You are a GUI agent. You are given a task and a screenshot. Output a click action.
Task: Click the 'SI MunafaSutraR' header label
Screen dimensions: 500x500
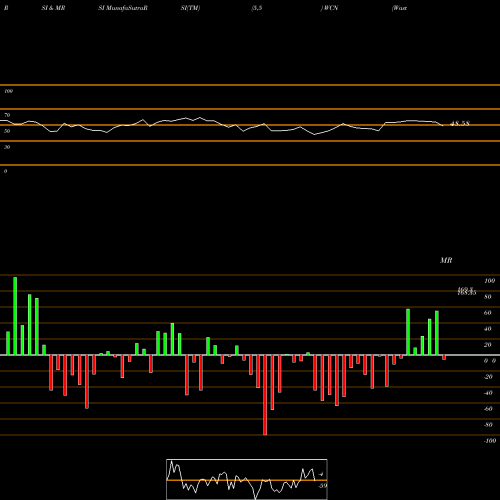tap(123, 8)
